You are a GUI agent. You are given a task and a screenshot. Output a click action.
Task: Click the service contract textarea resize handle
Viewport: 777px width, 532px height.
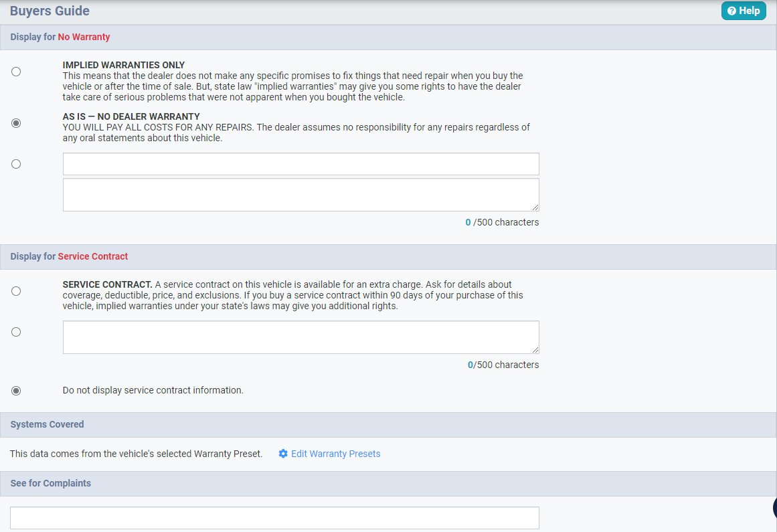click(535, 350)
